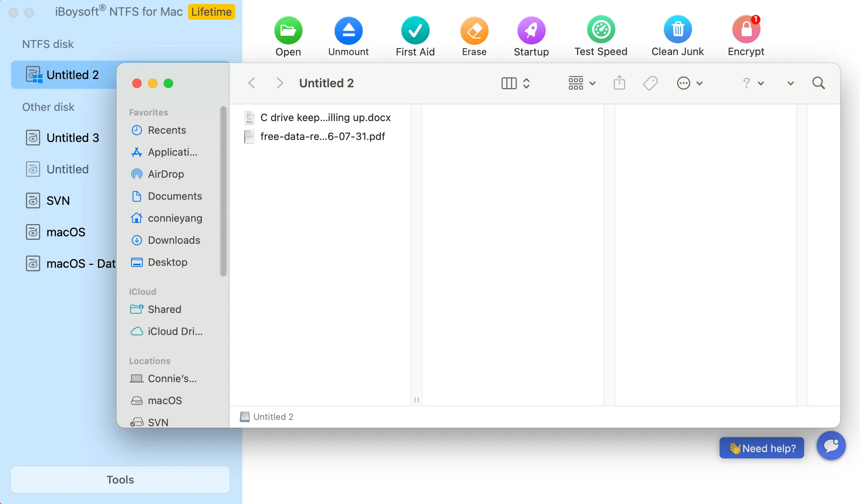
Task: Select the SVN disk in iBoysoft sidebar
Action: coord(48,200)
